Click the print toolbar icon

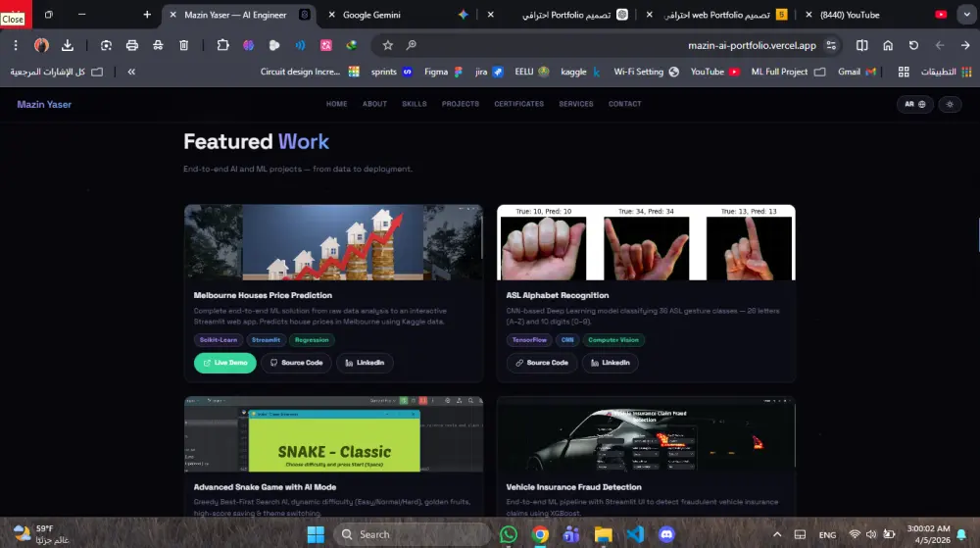pos(132,45)
